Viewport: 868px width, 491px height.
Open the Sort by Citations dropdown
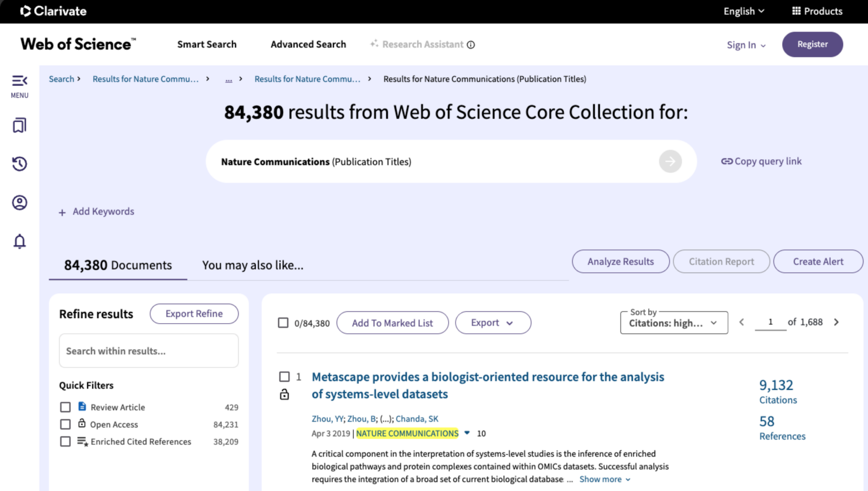tap(673, 323)
